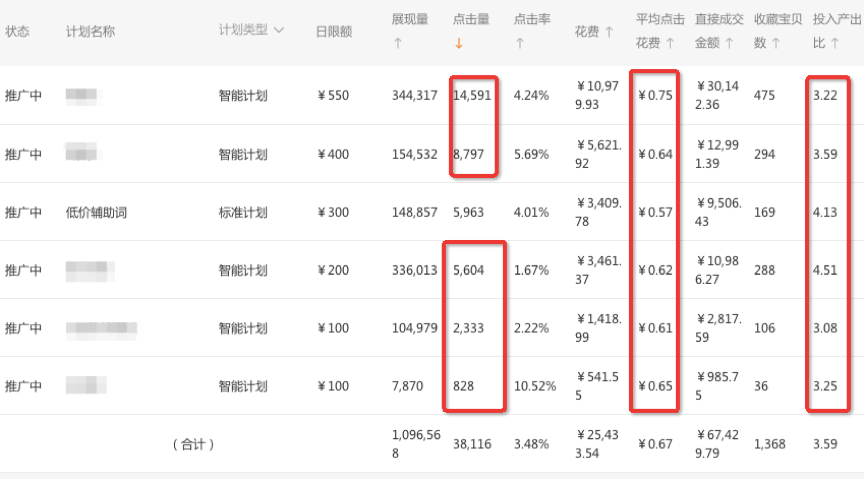
Task: Click the 花费 sort arrow
Action: pos(608,31)
